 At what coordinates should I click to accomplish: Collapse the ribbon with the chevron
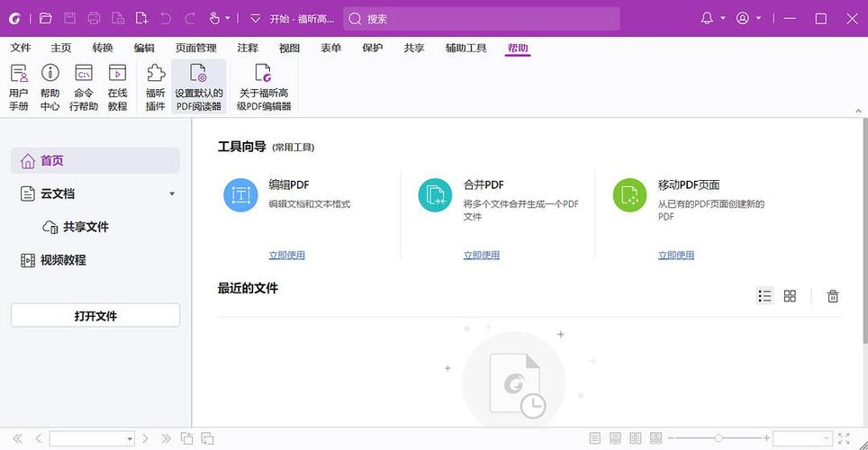pyautogui.click(x=858, y=112)
